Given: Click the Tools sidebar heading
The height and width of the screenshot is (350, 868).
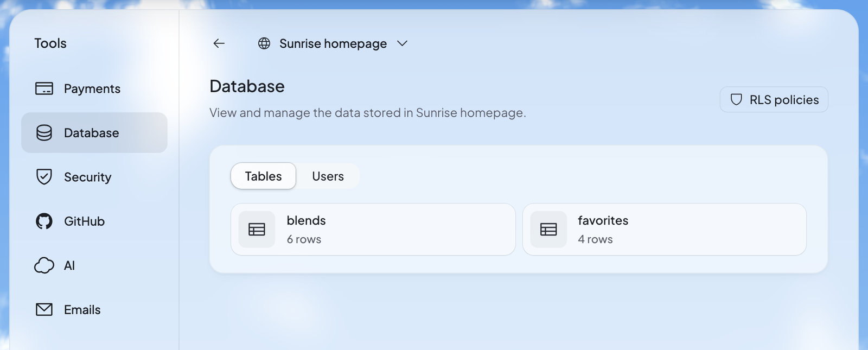Looking at the screenshot, I should click(50, 43).
